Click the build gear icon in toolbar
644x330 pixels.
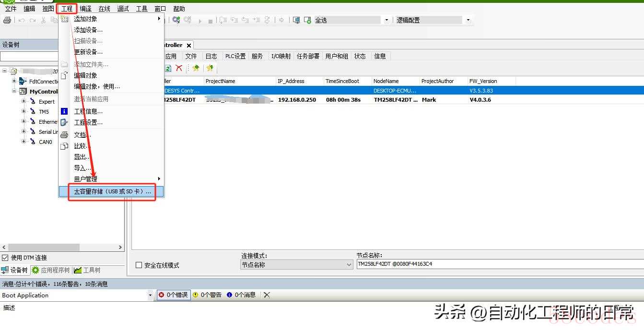point(176,20)
